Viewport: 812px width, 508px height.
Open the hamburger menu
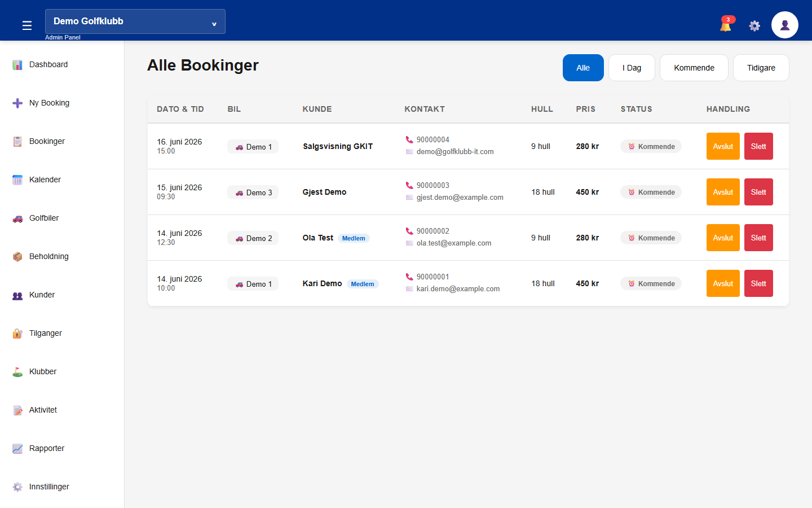(27, 25)
